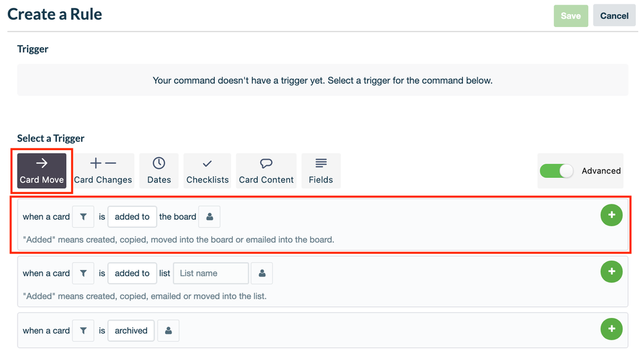The image size is (644, 363).
Task: Toggle 'added to' option in board trigger
Action: pyautogui.click(x=132, y=217)
